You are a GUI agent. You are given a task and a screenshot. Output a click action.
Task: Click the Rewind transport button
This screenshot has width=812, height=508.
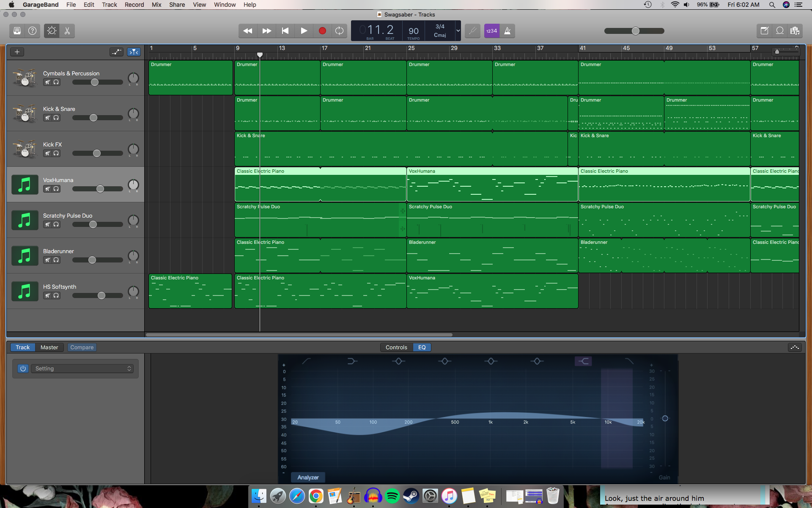coord(248,31)
